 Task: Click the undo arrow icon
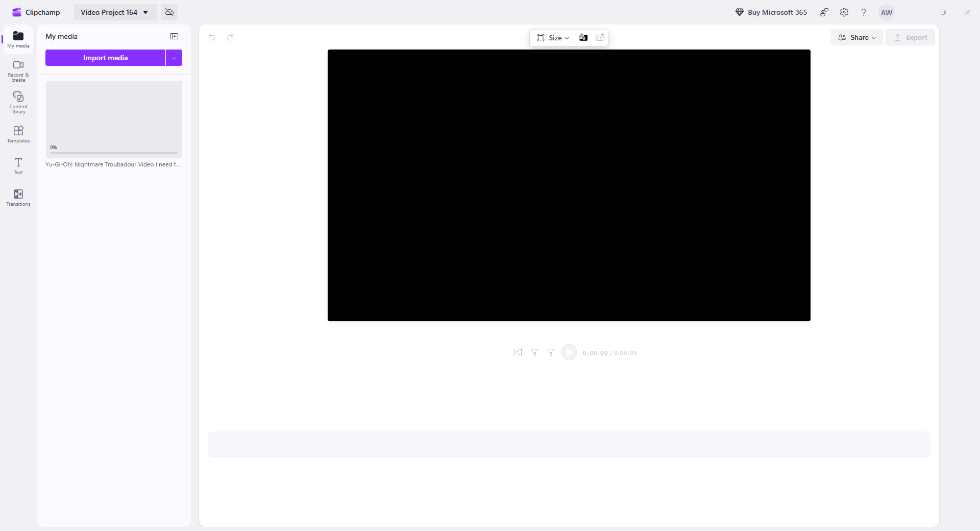(212, 37)
